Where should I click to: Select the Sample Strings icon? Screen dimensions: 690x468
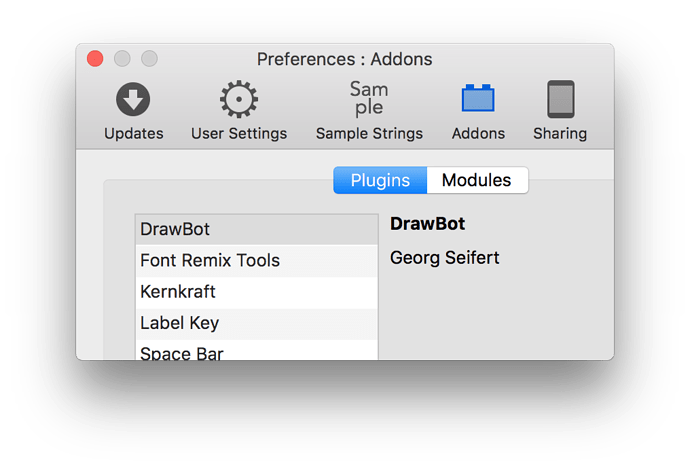click(369, 99)
